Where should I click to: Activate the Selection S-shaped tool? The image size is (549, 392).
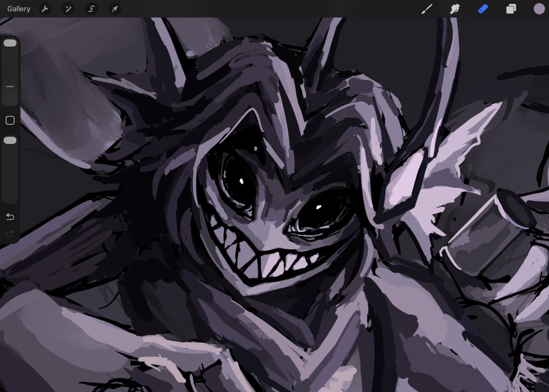click(91, 9)
